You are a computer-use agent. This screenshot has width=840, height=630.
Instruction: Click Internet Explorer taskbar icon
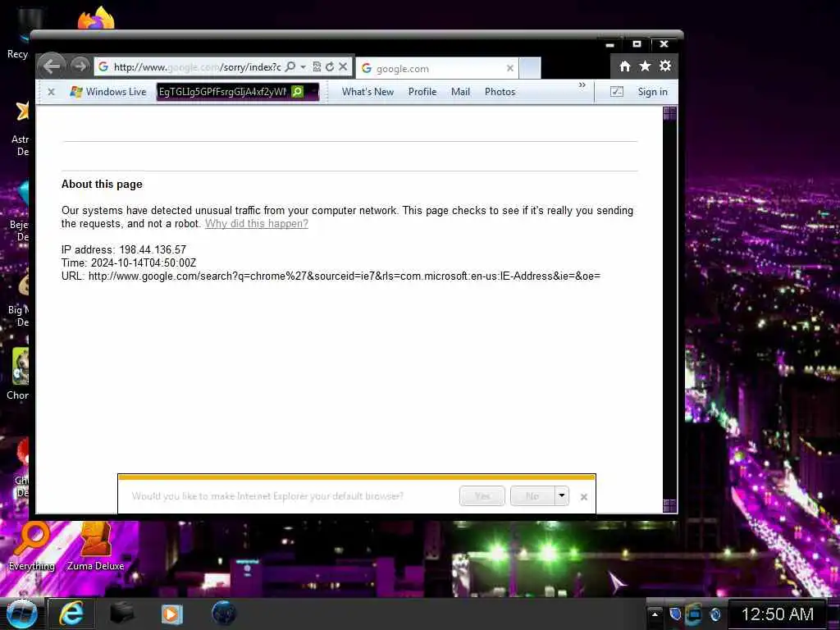[x=71, y=614]
